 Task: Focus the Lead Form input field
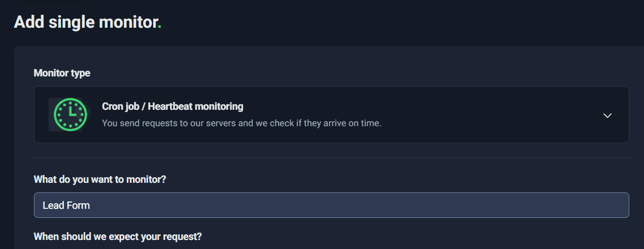point(331,205)
